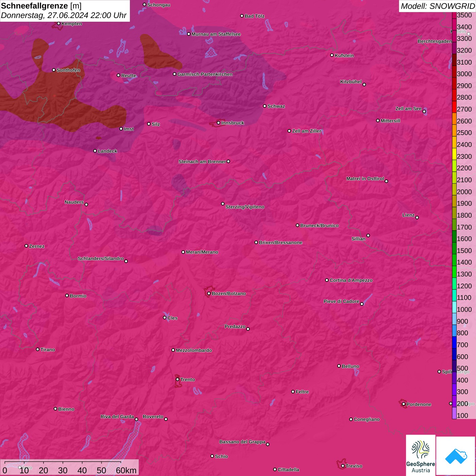Viewport: 476px width, 476px height.
Task: Click the Rovereto label
Action: pos(153,417)
